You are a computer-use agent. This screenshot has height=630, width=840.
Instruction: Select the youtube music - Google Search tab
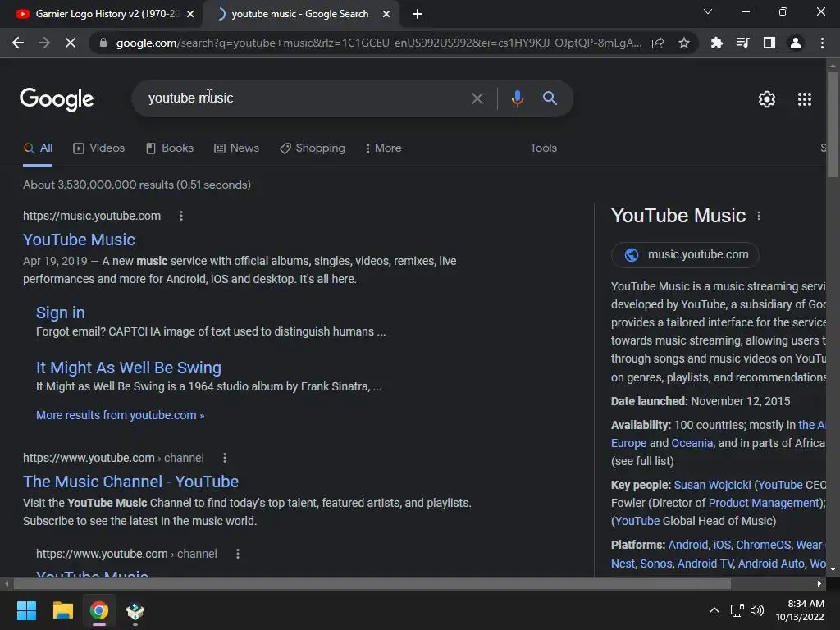tap(300, 14)
